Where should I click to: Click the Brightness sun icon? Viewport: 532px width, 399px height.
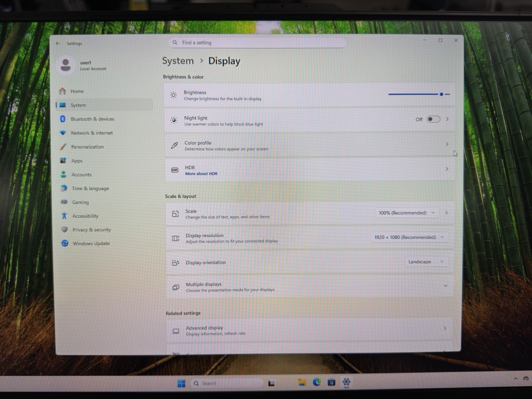[173, 95]
